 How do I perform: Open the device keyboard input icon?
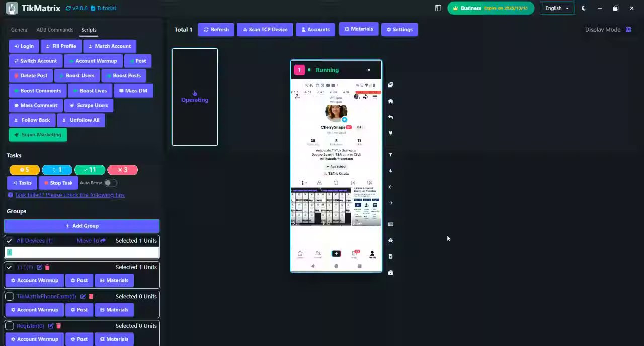[390, 224]
